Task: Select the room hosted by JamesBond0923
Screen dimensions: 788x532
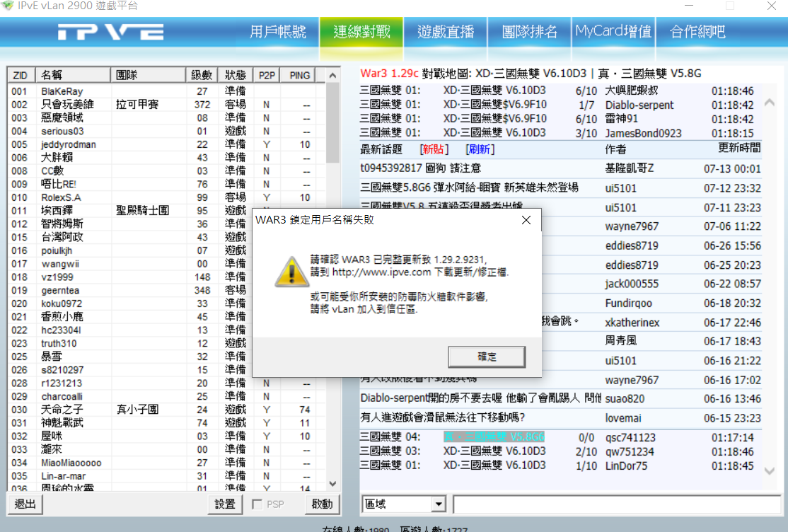Action: point(560,133)
